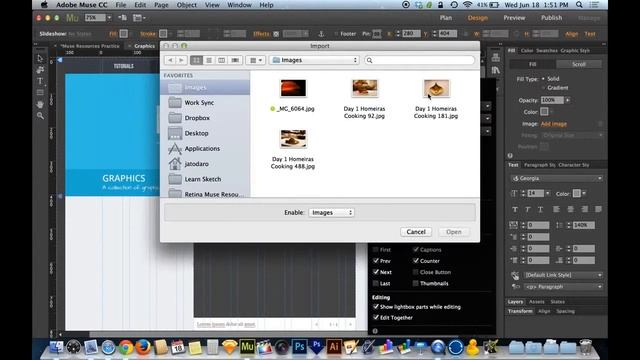The image size is (640, 360).
Task: Switch Import dialog to icon view
Action: 196,60
